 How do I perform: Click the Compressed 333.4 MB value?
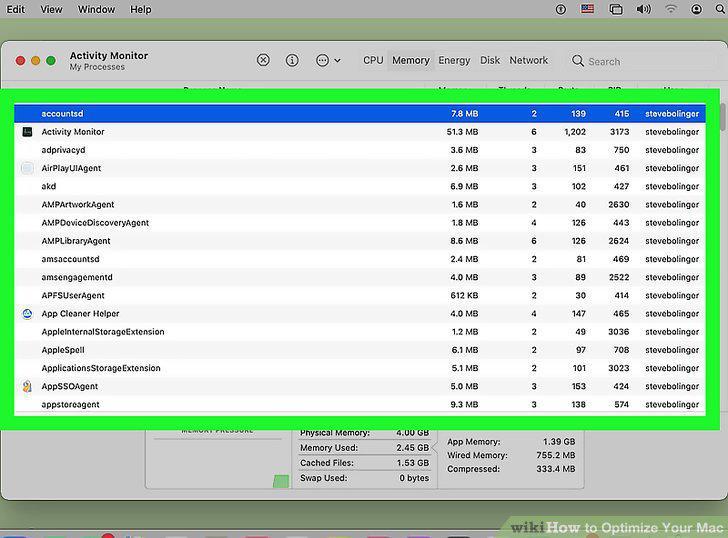[x=556, y=469]
